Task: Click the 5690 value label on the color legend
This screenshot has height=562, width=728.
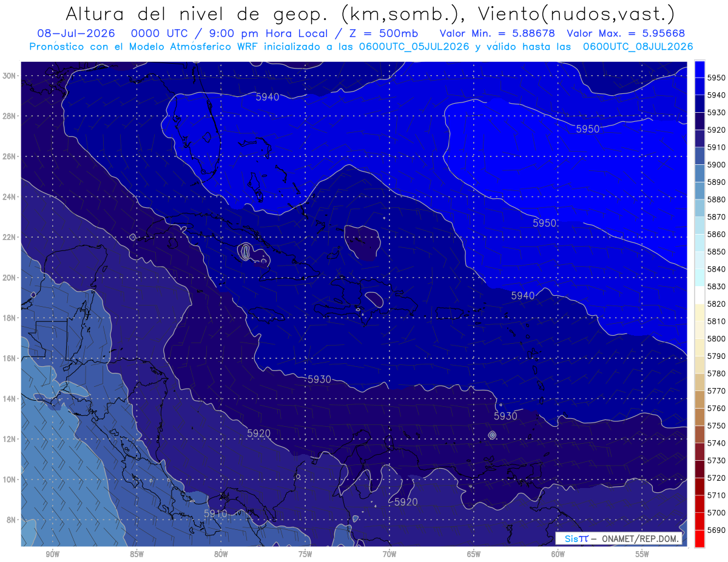Action: coord(716,530)
